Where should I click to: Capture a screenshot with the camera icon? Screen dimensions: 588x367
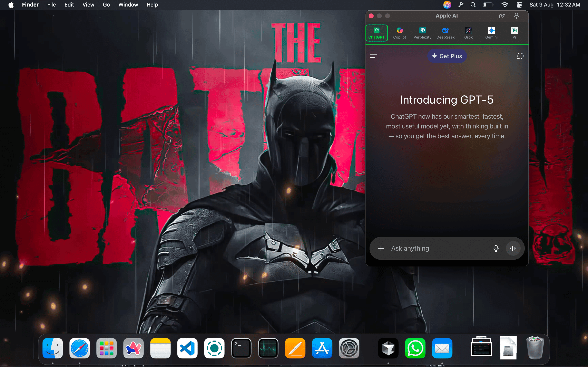(x=502, y=16)
